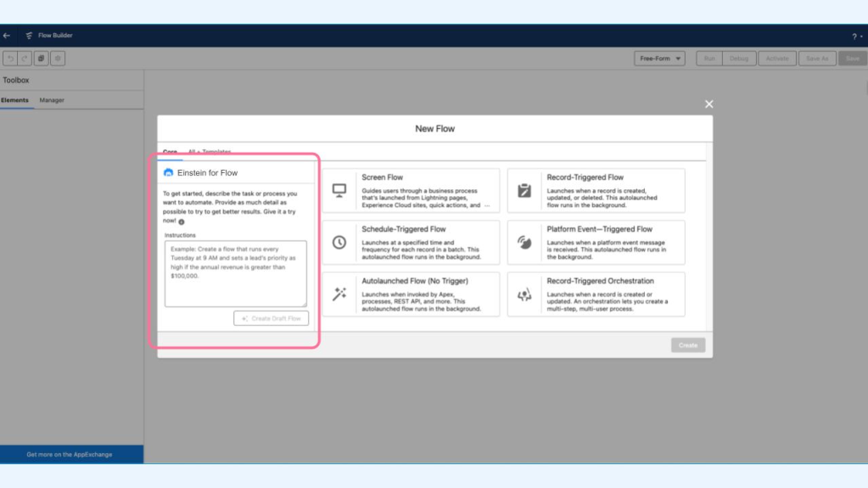Click the Platform Event-Triggered Flow signal icon
The width and height of the screenshot is (868, 488).
(x=524, y=242)
